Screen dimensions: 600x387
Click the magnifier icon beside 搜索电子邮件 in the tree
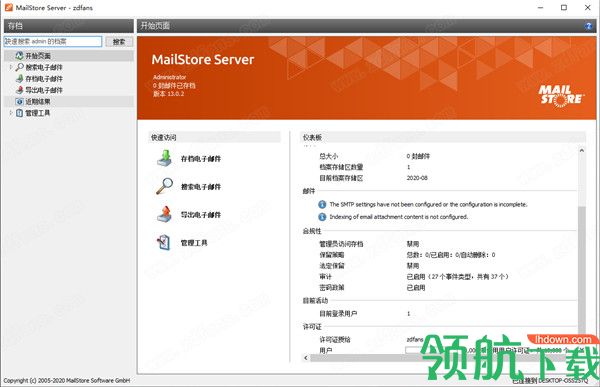20,67
